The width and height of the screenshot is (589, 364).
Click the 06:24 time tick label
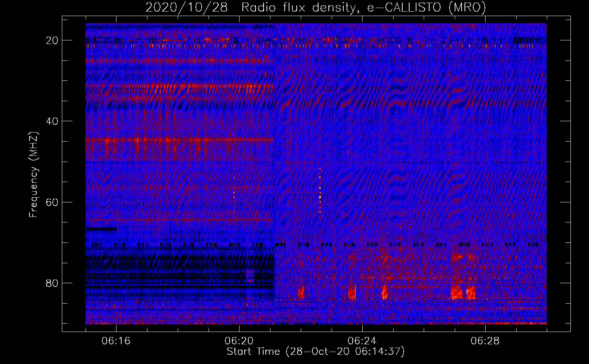[x=362, y=341]
